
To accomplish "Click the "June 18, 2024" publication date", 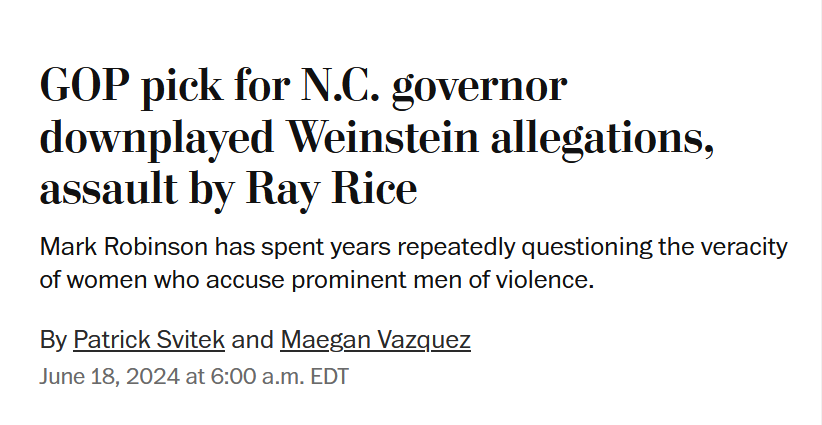I will click(110, 377).
